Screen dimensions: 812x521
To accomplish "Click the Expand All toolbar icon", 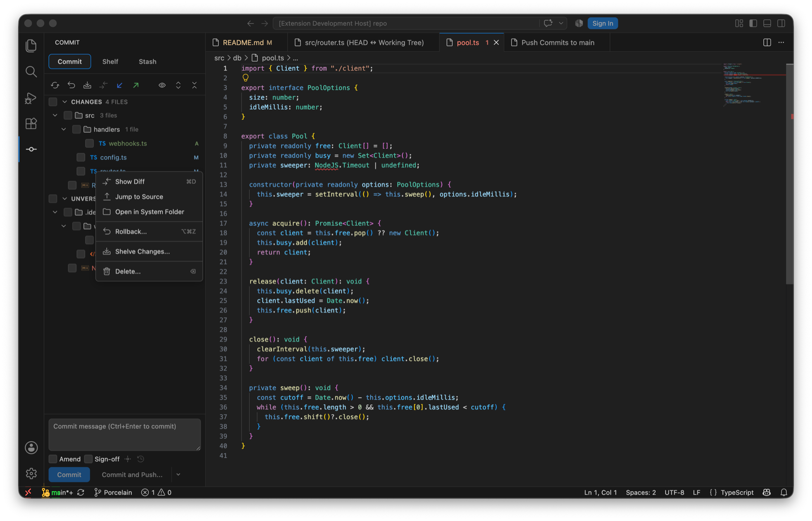I will pos(178,85).
